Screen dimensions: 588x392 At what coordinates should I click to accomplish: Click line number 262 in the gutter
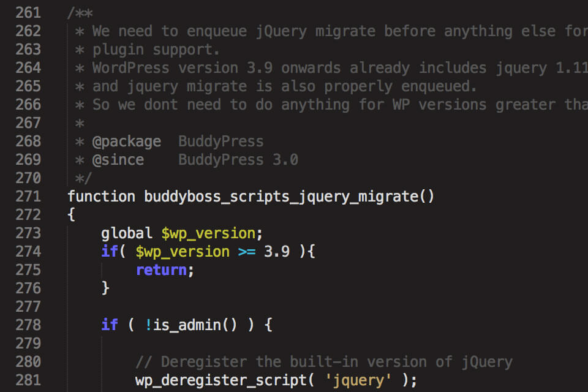click(28, 31)
